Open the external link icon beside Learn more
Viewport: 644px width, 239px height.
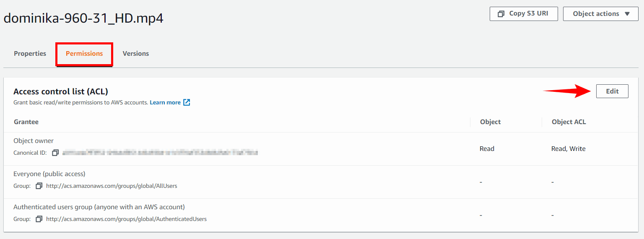(x=187, y=102)
